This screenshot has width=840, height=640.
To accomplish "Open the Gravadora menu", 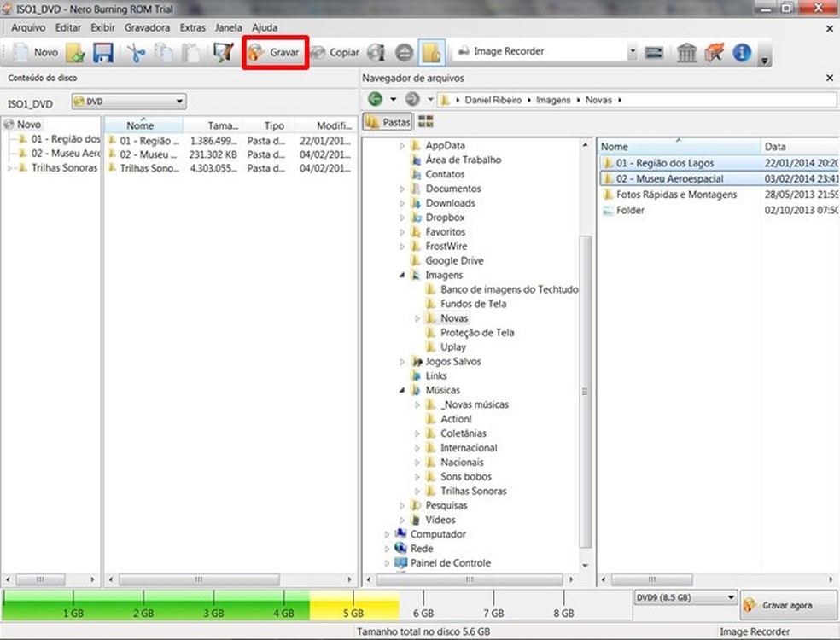I will click(x=147, y=27).
